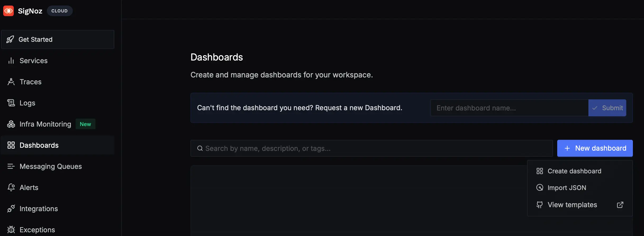The image size is (644, 236).
Task: Open the Traces section
Action: [x=58, y=82]
